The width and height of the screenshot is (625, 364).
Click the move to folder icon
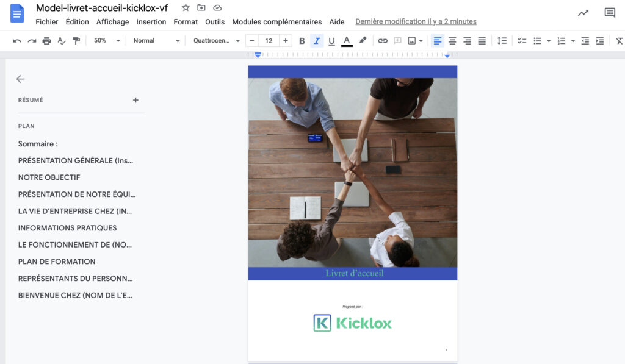click(x=201, y=7)
